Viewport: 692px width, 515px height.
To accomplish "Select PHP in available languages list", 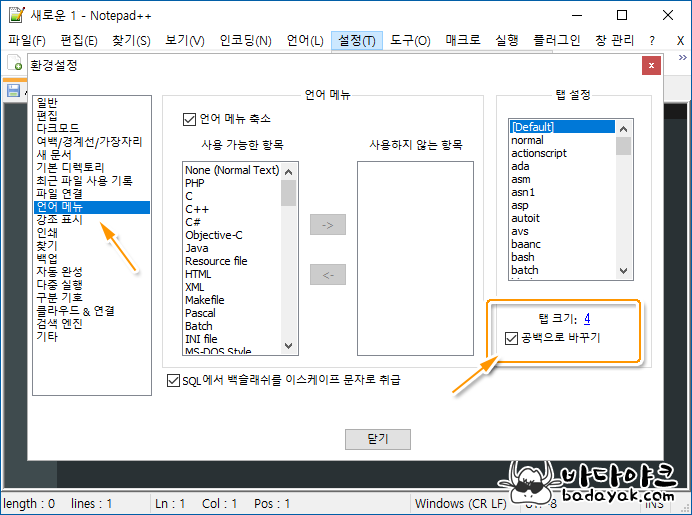I will (x=232, y=183).
